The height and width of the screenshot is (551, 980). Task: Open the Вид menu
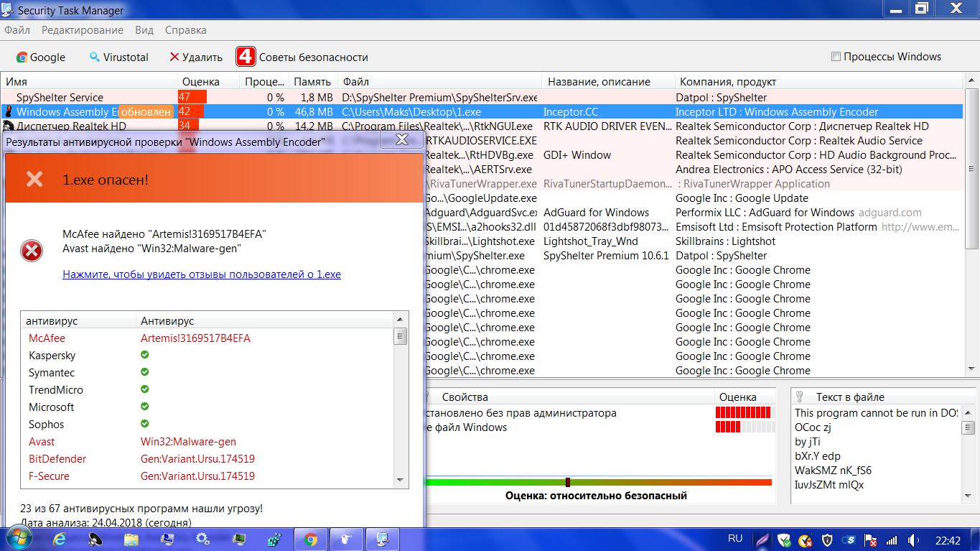144,30
